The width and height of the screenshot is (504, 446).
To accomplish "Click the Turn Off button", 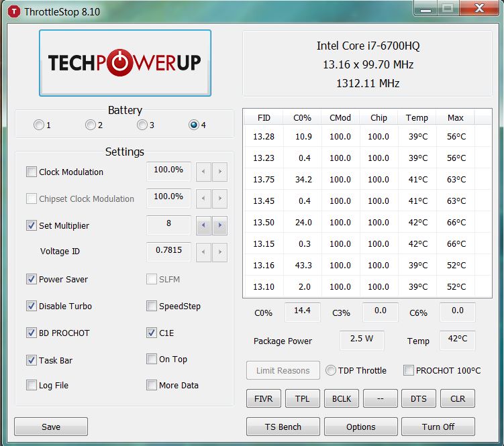I will click(438, 427).
